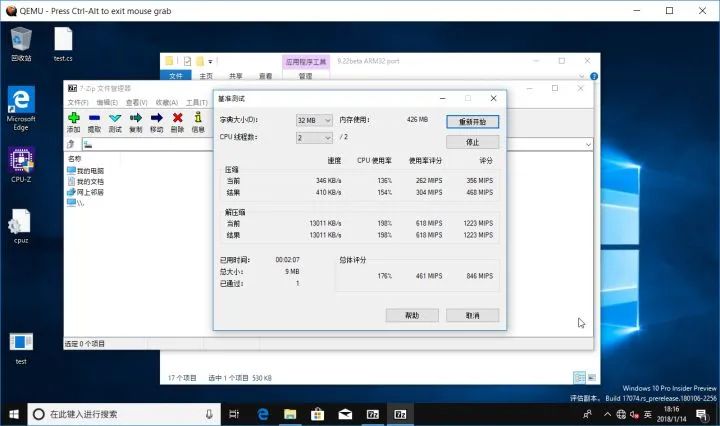Click the Cancel (取消) button in benchmark
The width and height of the screenshot is (720, 426).
point(472,315)
